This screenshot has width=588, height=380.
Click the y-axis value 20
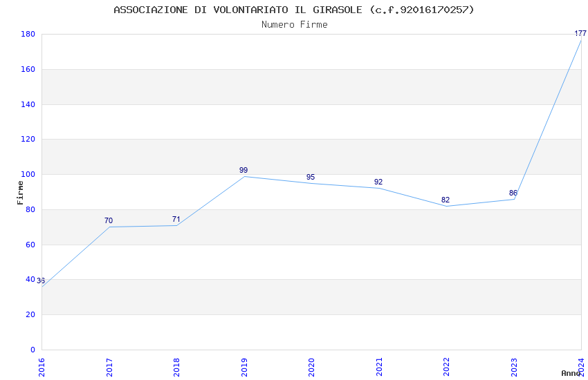[x=30, y=314]
